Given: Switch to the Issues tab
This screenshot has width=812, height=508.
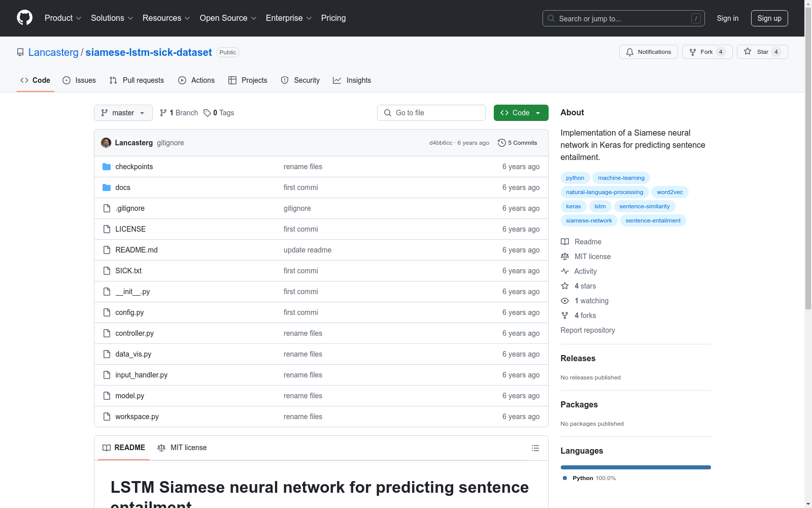Looking at the screenshot, I should (79, 80).
